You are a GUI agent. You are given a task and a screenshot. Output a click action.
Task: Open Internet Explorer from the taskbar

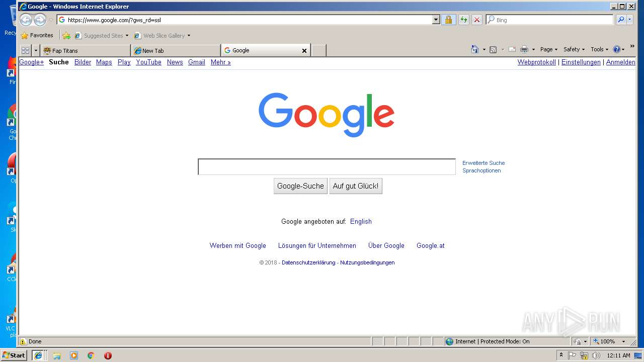click(x=38, y=355)
